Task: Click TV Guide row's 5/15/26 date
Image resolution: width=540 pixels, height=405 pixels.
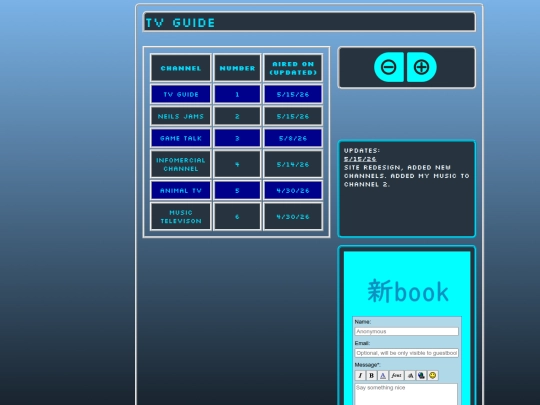Action: point(293,94)
